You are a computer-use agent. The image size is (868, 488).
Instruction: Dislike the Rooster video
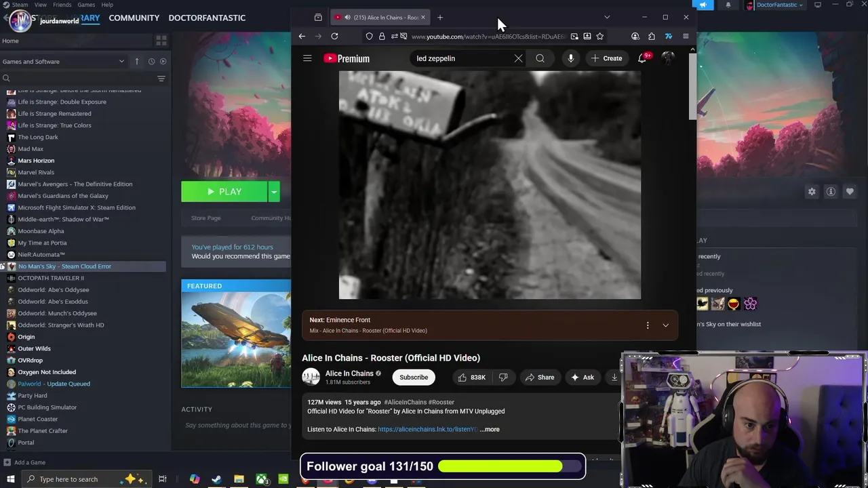pyautogui.click(x=503, y=378)
